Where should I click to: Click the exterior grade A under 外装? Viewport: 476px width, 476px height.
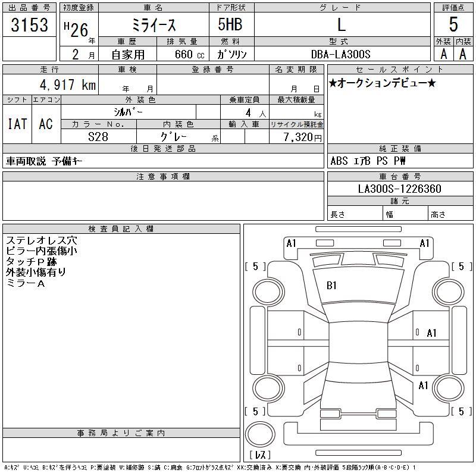pyautogui.click(x=443, y=54)
